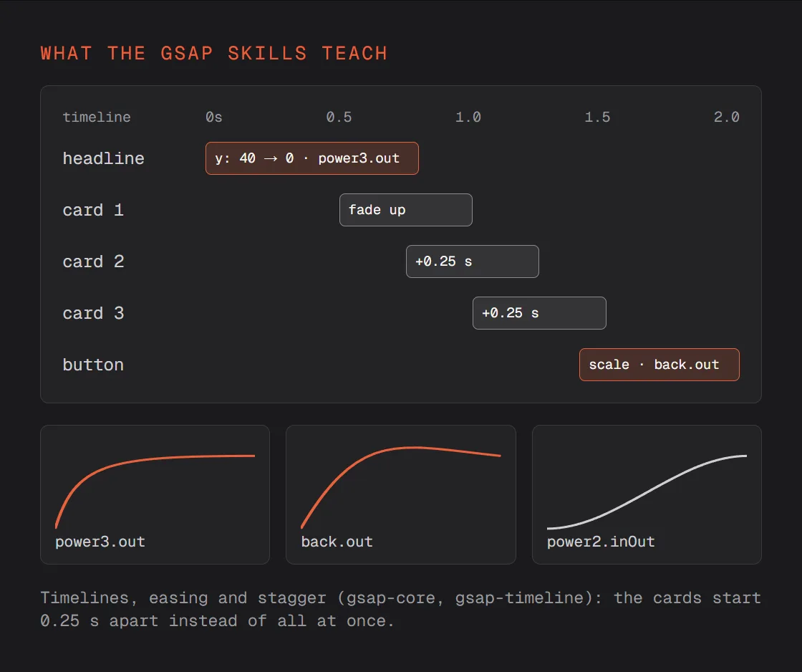The image size is (802, 672).
Task: Click the back.out easing curve card
Action: click(401, 494)
